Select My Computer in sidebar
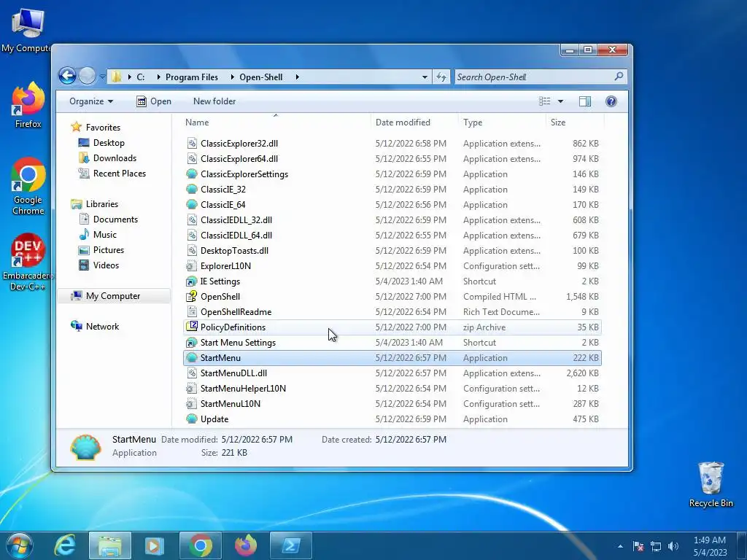Viewport: 747px width, 560px height. coord(113,296)
